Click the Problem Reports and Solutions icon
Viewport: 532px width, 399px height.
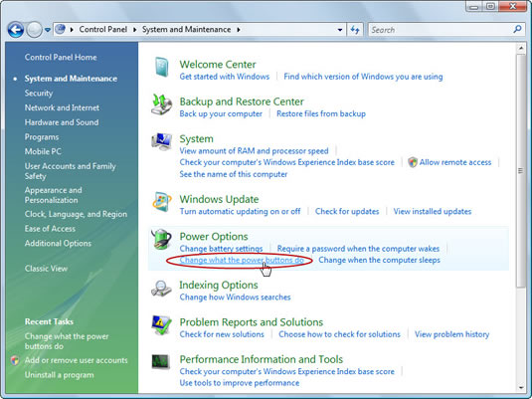[x=161, y=325]
